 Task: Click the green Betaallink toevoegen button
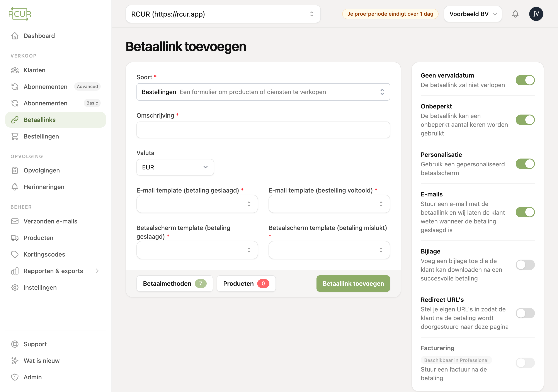(x=353, y=283)
